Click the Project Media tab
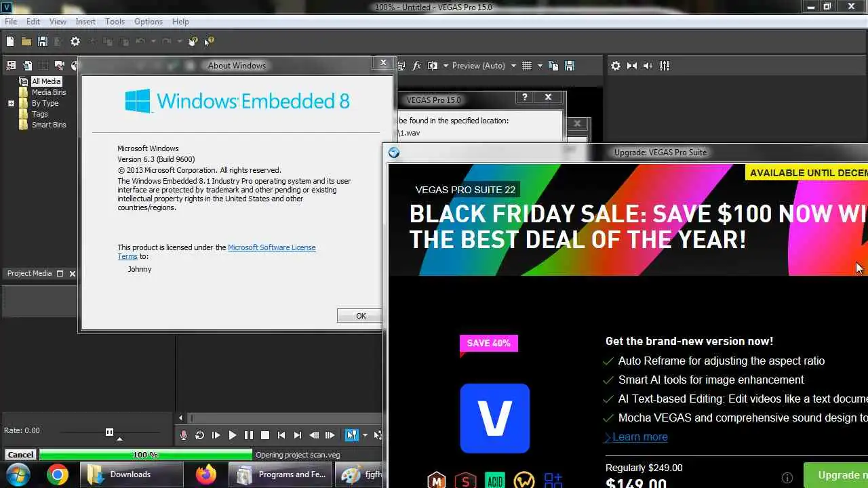Image resolution: width=868 pixels, height=488 pixels. (29, 273)
